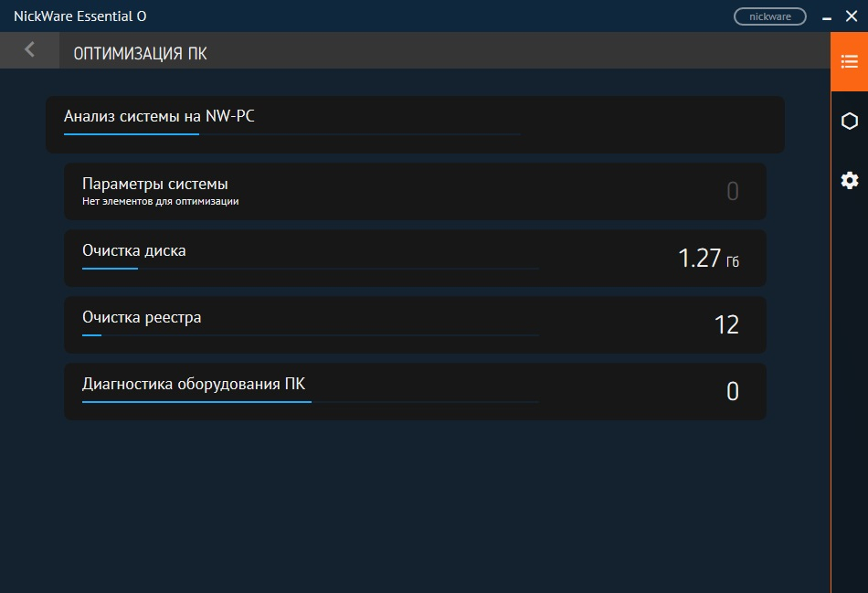Screen dimensions: 868x593
Task: Select the Очистка диска row
Action: pyautogui.click(x=415, y=258)
